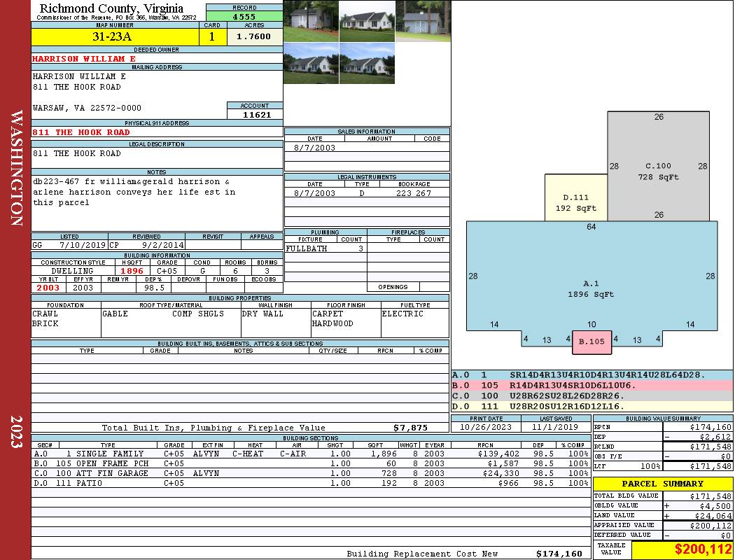Open the bottom-left house photo thumbnail
The width and height of the screenshot is (735, 560).
[x=311, y=63]
